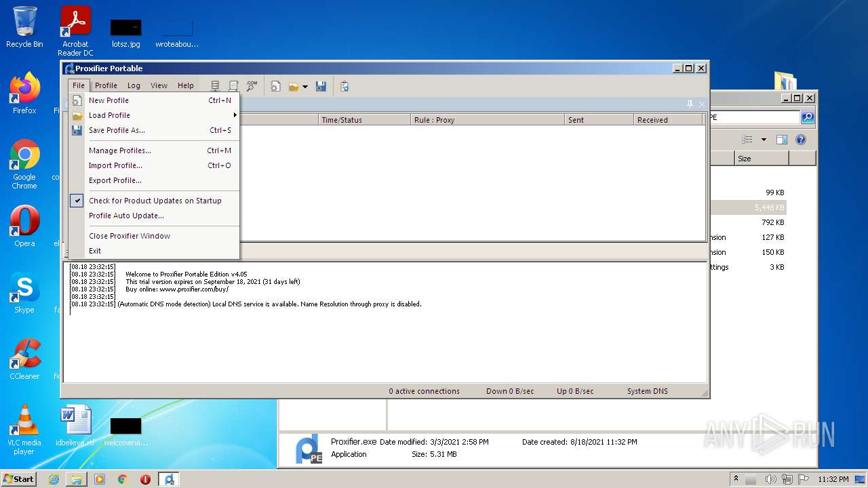Change view icon in Explorer window

[747, 140]
